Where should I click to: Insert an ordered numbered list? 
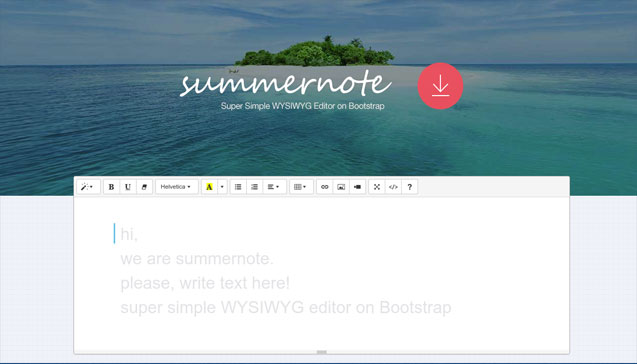(x=254, y=187)
